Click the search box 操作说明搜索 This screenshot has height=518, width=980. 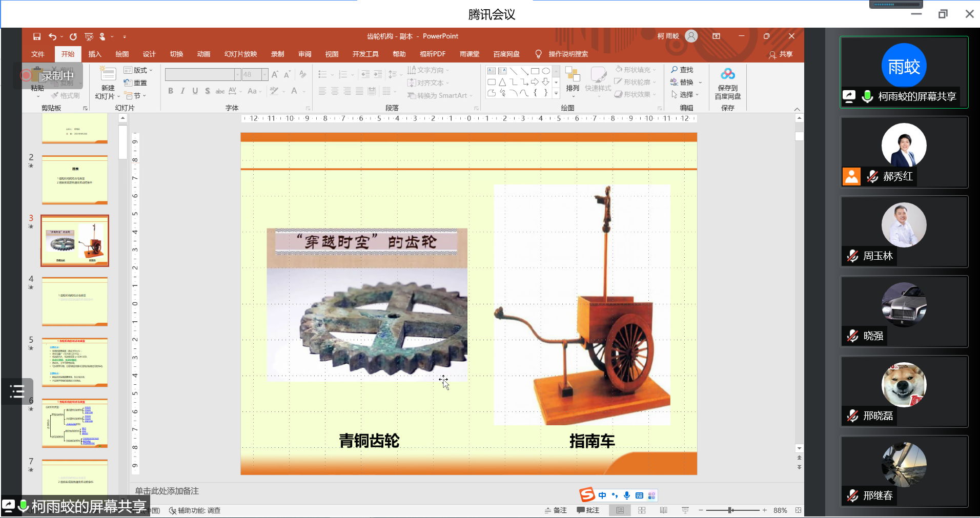click(x=568, y=54)
